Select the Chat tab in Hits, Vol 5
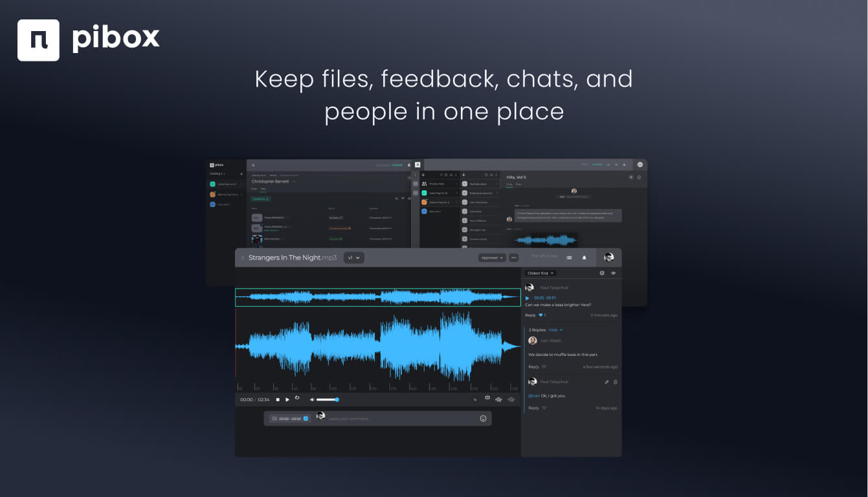868x497 pixels. 509,184
